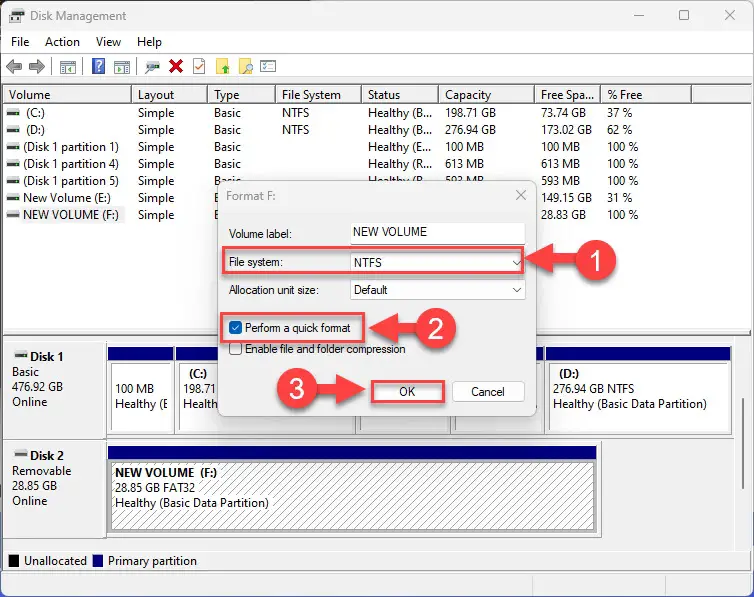The height and width of the screenshot is (597, 754).
Task: Sort by the Layout column header
Action: coord(169,95)
